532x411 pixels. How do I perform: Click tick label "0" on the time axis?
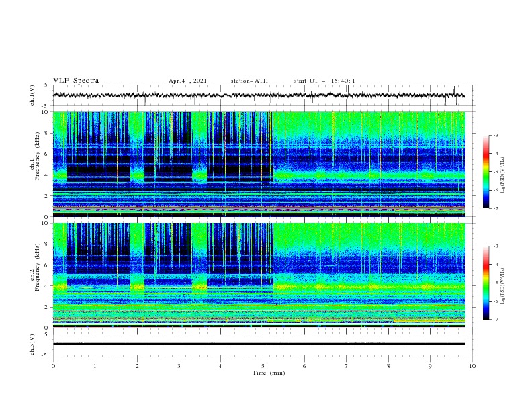(x=53, y=366)
